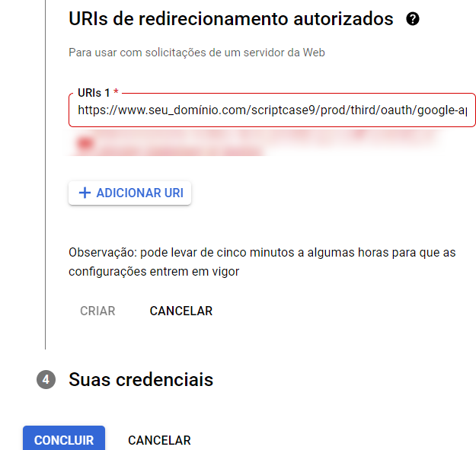Image resolution: width=476 pixels, height=450 pixels.
Task: Click the greyed-out CRIAR button
Action: tap(97, 311)
